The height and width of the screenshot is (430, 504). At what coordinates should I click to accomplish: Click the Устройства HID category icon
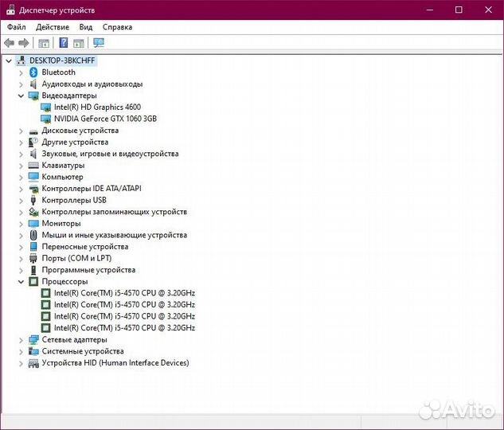(x=33, y=363)
